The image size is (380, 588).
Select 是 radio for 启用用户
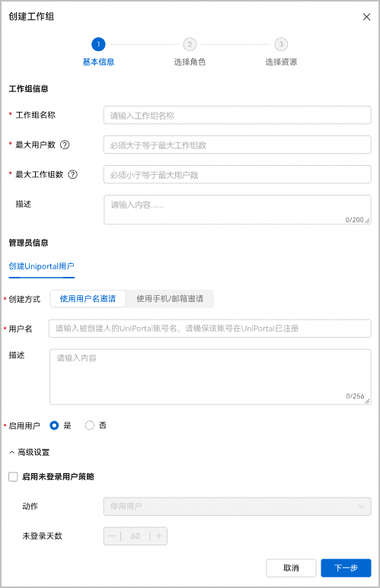coord(54,426)
